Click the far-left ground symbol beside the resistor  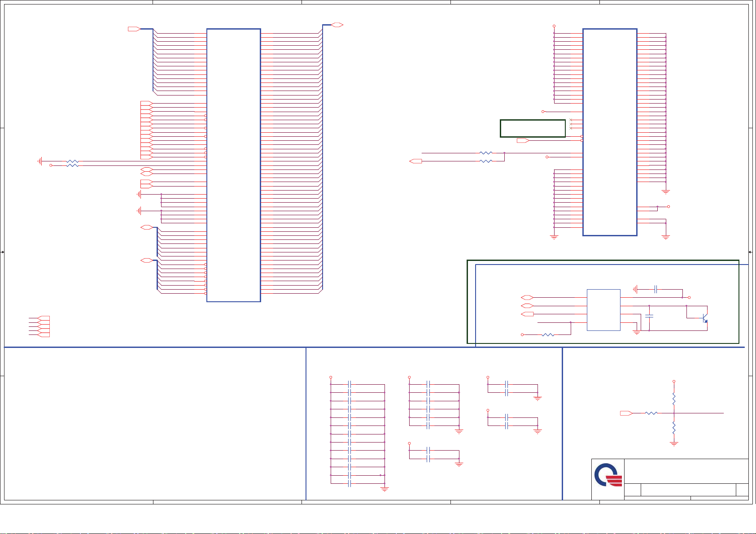[40, 161]
